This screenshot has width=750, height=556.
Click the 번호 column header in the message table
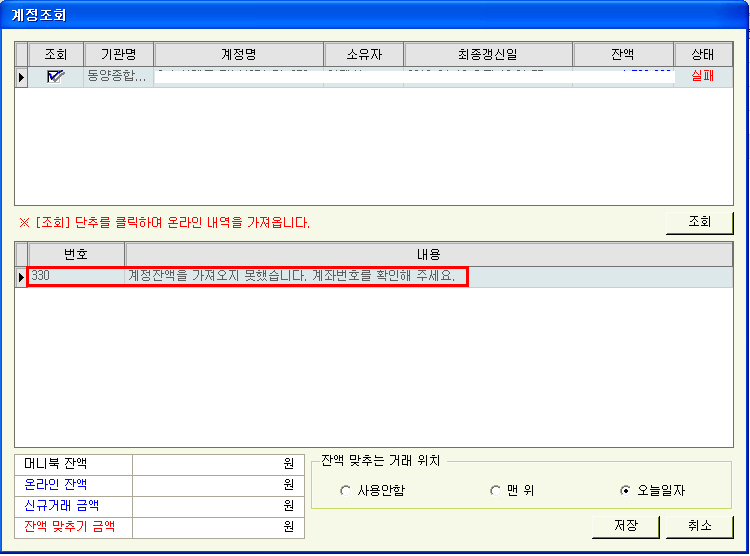[x=76, y=254]
